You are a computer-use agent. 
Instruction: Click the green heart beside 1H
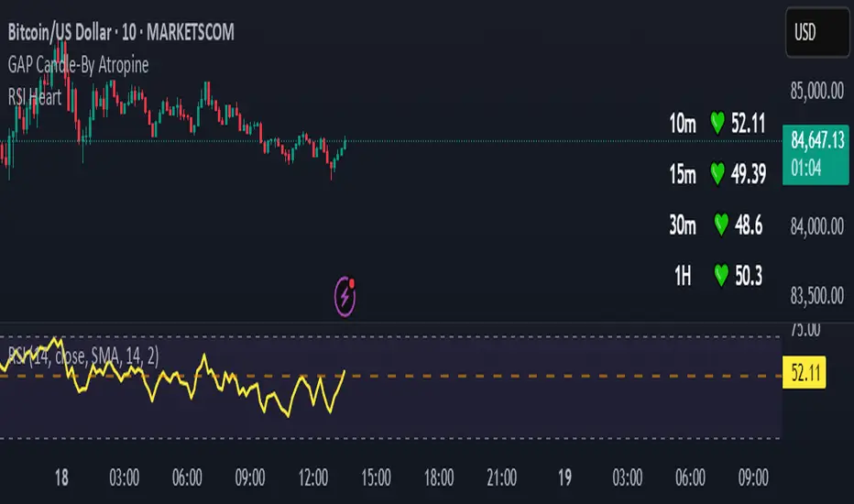pos(718,272)
